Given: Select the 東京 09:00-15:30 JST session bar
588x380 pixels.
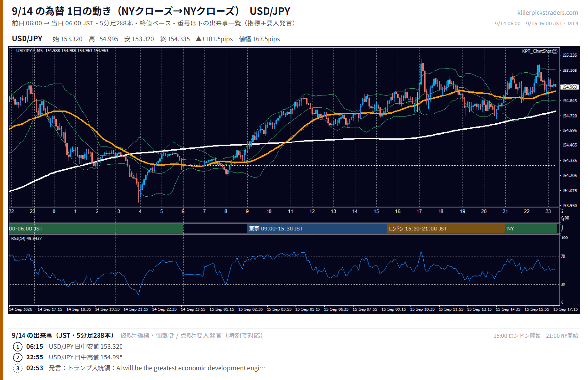Looking at the screenshot, I should click(x=317, y=229).
